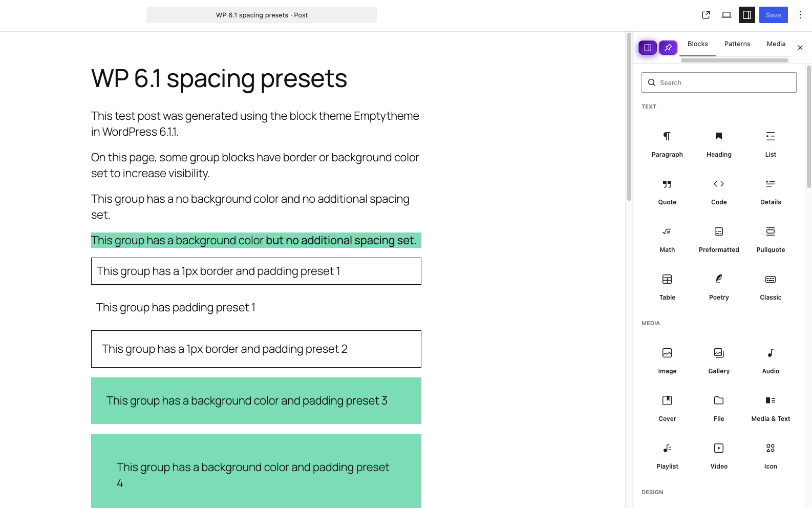Add a Playlist block
Screen dimensions: 812x508
(667, 456)
